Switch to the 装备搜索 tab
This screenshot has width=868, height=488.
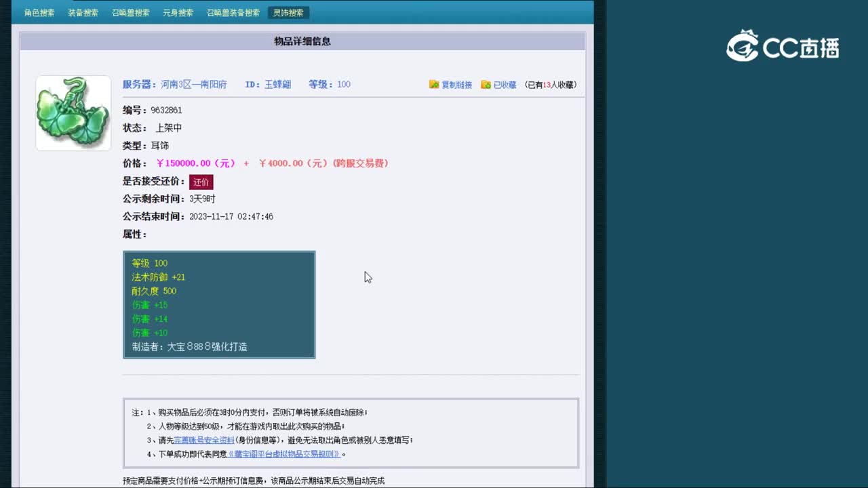click(x=83, y=12)
